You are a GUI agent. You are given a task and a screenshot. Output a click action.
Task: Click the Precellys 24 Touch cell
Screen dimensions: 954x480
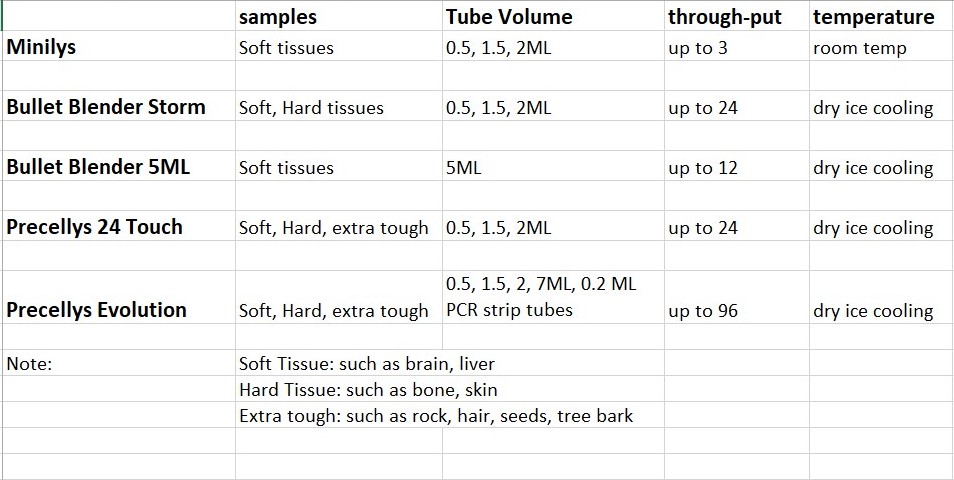point(95,227)
